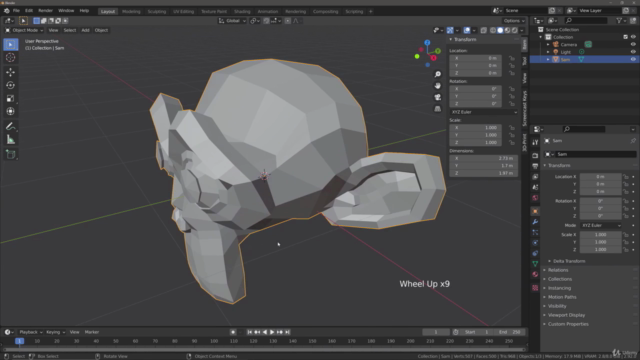This screenshot has width=640, height=360.
Task: Toggle lock on Scale Z in sidebar
Action: (511, 142)
